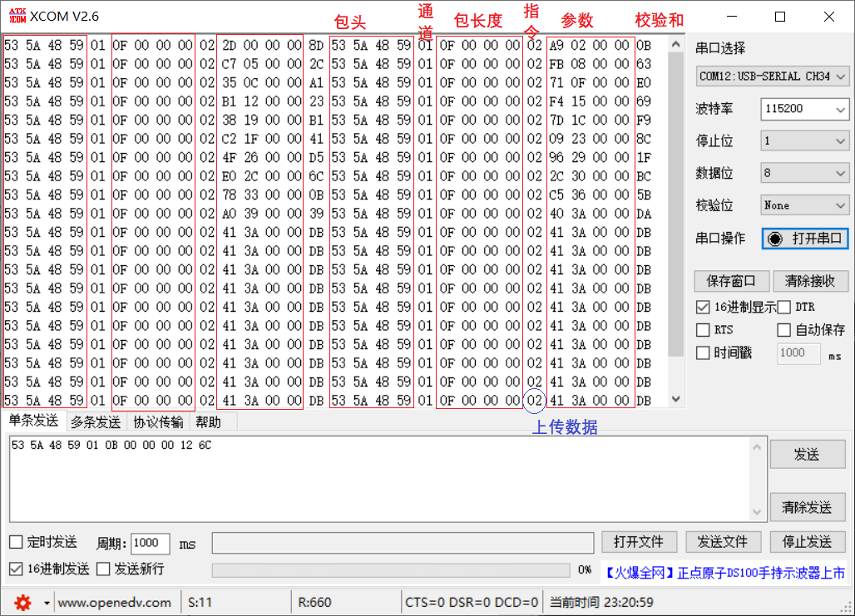
Task: Expand the stop bits dropdown showing 1
Action: coord(804,141)
